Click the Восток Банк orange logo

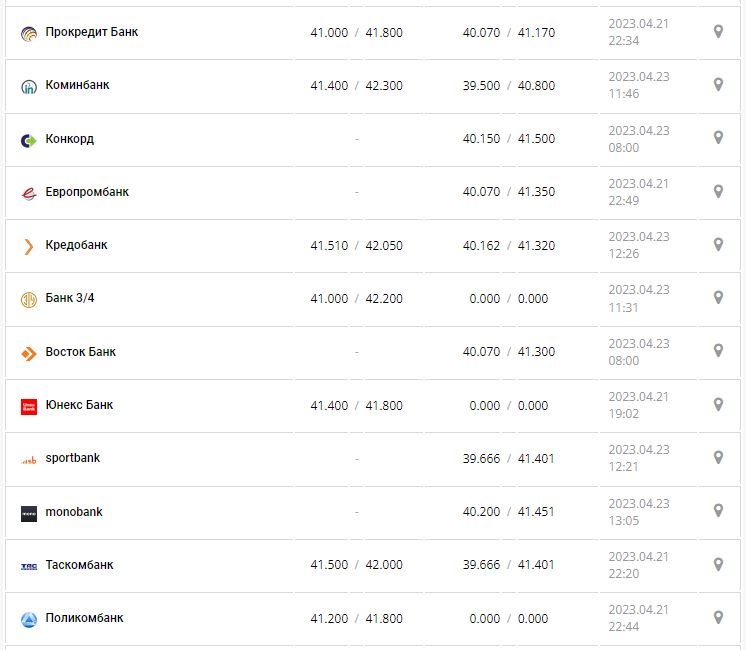29,353
